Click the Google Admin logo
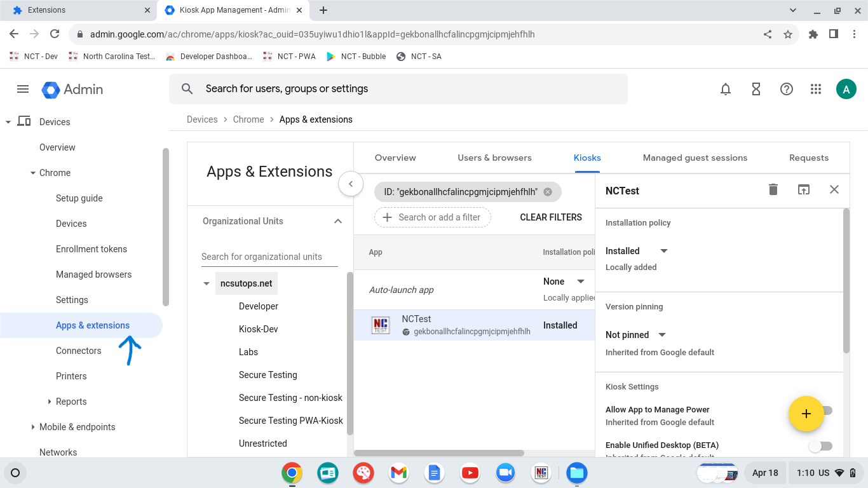 pos(72,90)
